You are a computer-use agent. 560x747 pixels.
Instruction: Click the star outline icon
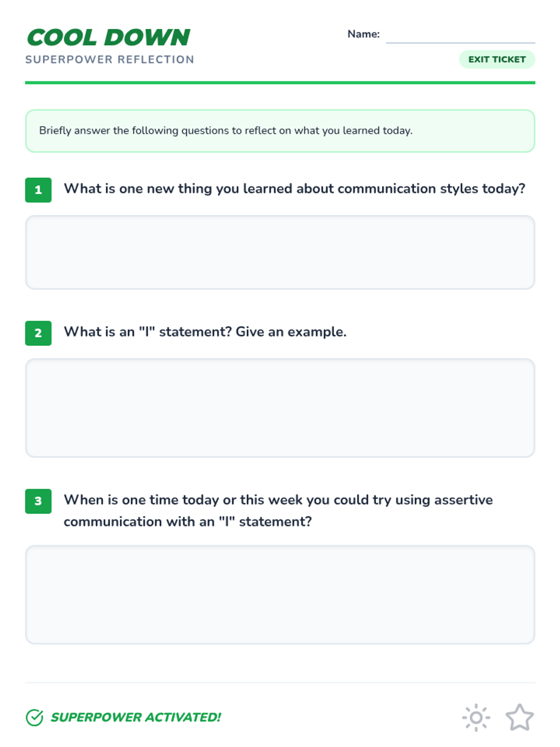519,717
